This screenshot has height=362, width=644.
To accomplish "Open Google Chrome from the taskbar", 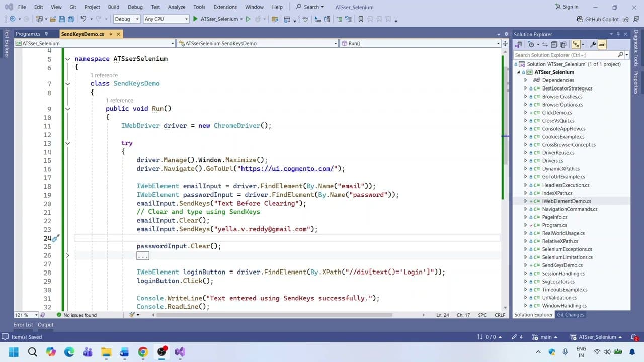I will (143, 352).
